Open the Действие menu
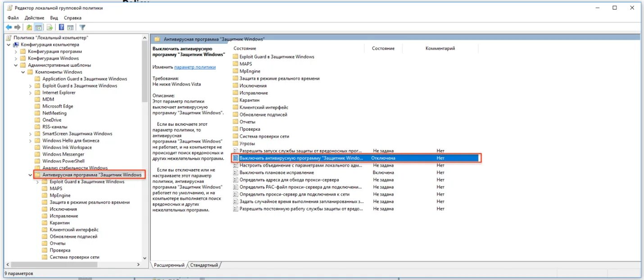The image size is (644, 280). [35, 18]
